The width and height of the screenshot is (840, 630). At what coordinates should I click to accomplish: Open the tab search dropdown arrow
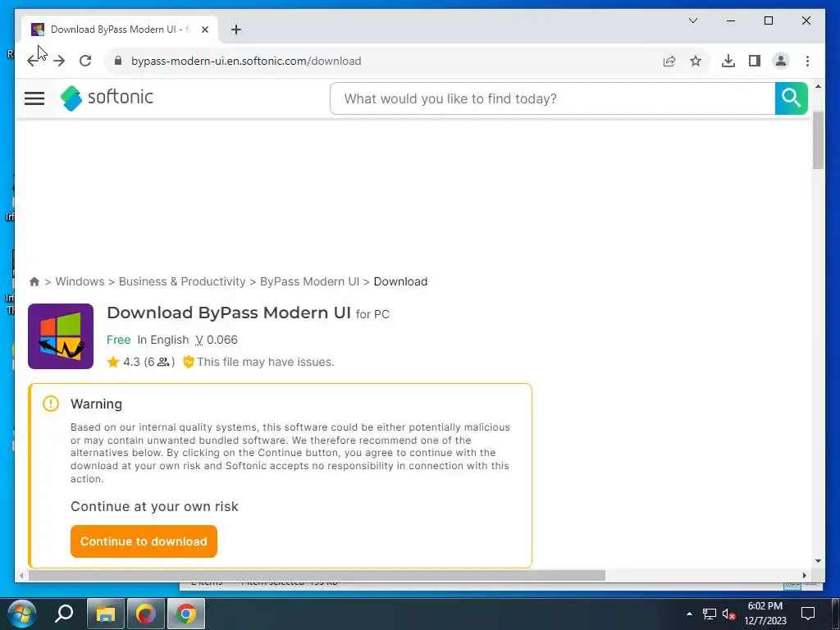pos(692,21)
